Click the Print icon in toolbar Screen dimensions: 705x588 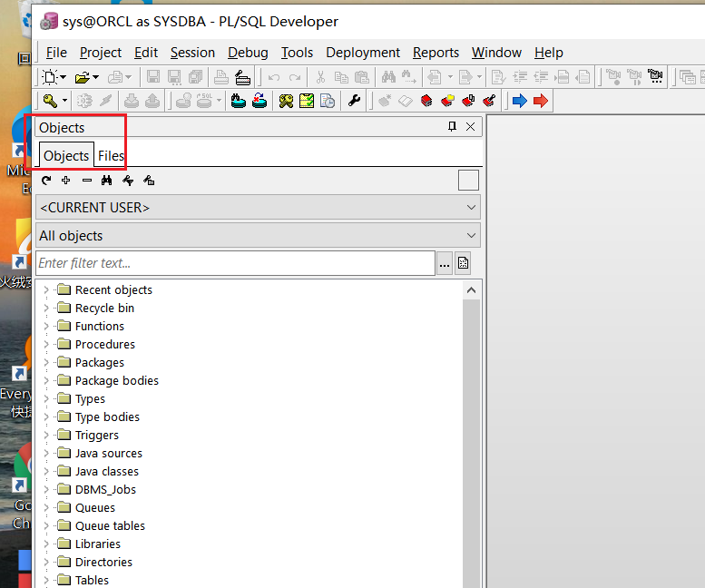(x=220, y=77)
